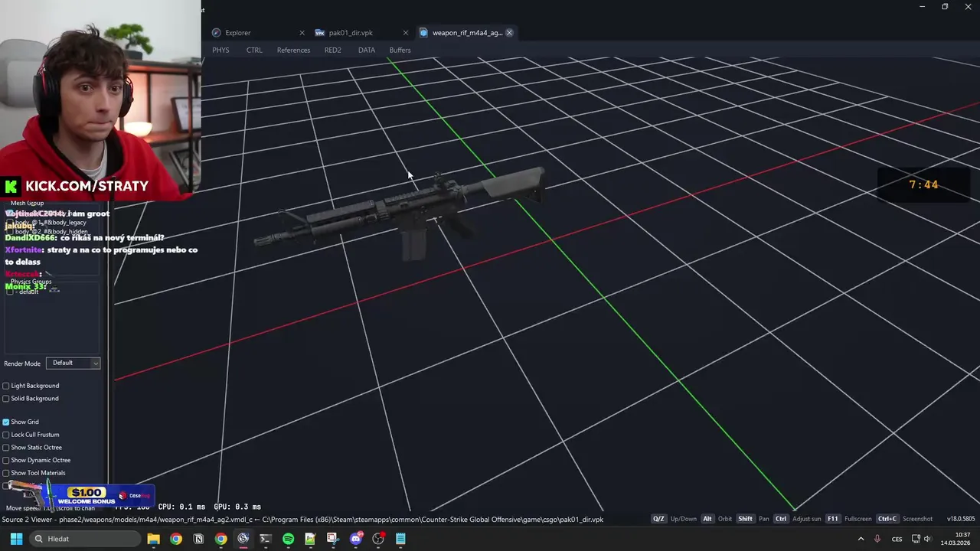This screenshot has width=980, height=551.
Task: Click the status bar vmdl_c file path
Action: tap(302, 520)
